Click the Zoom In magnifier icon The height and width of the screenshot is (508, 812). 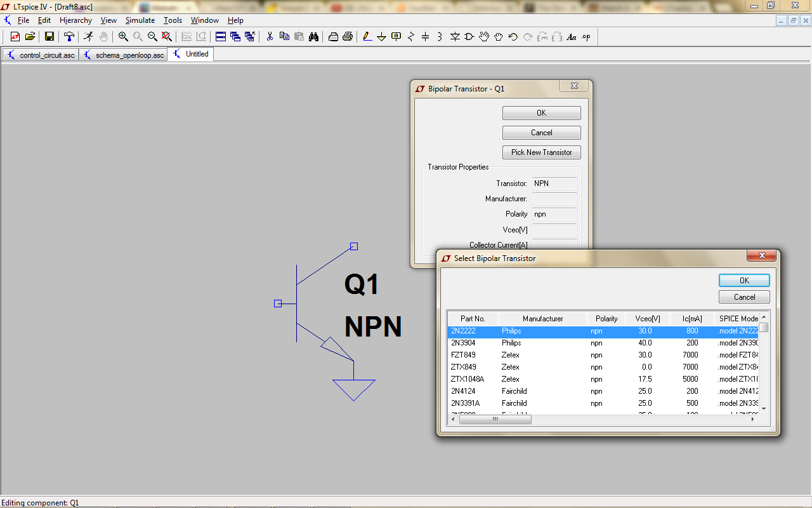pos(123,37)
